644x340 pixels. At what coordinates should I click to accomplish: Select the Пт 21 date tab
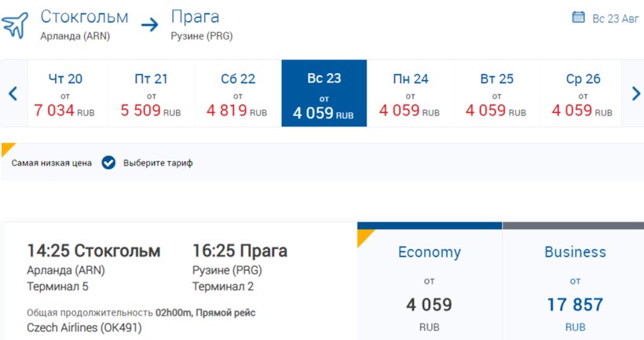coord(152,93)
